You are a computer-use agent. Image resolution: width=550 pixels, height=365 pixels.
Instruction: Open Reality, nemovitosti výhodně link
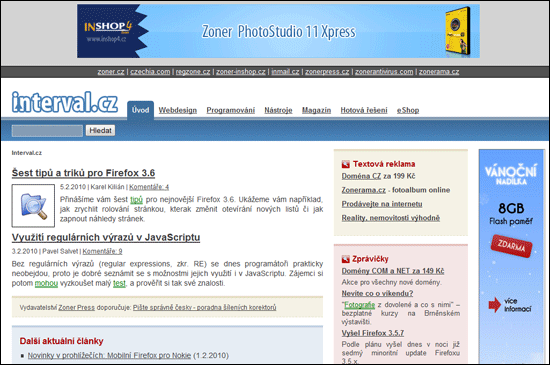click(391, 218)
